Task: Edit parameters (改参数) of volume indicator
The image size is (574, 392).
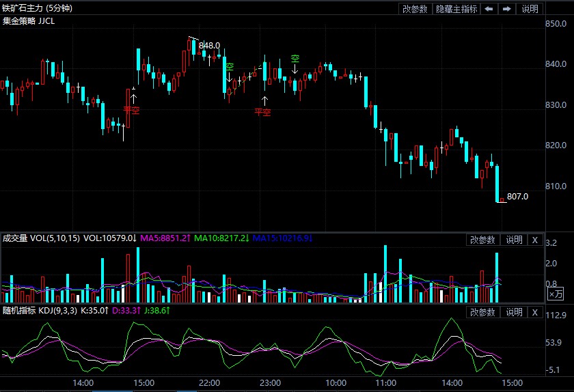Action: coord(482,240)
